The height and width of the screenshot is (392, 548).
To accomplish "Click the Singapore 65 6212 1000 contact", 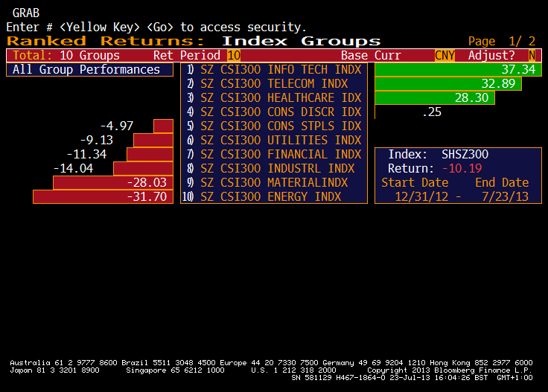I will point(175,370).
